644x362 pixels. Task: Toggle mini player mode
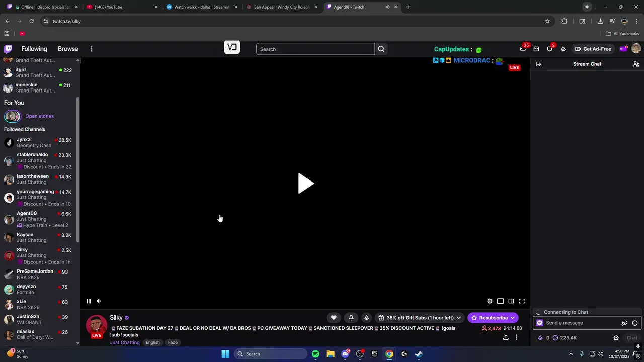pos(500,301)
